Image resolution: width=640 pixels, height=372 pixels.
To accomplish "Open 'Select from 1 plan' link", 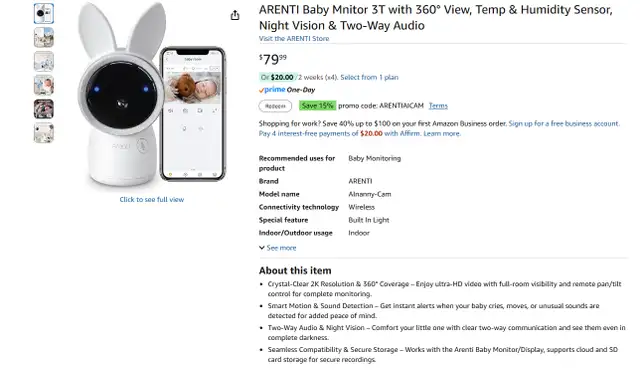I will pos(369,77).
